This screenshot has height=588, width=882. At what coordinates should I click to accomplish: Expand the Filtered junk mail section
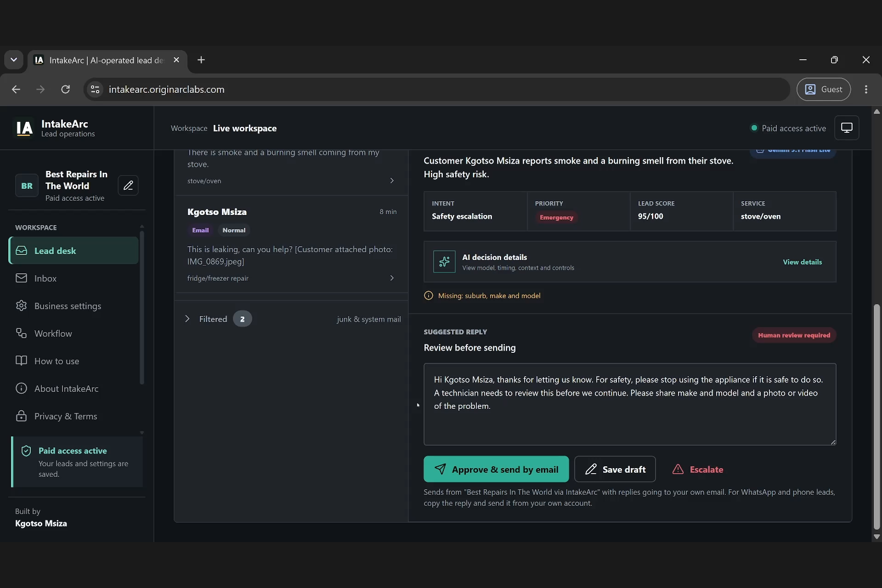(x=187, y=319)
